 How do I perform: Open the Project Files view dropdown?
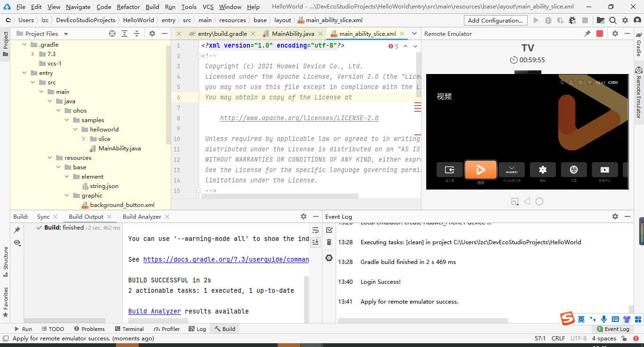coord(66,34)
